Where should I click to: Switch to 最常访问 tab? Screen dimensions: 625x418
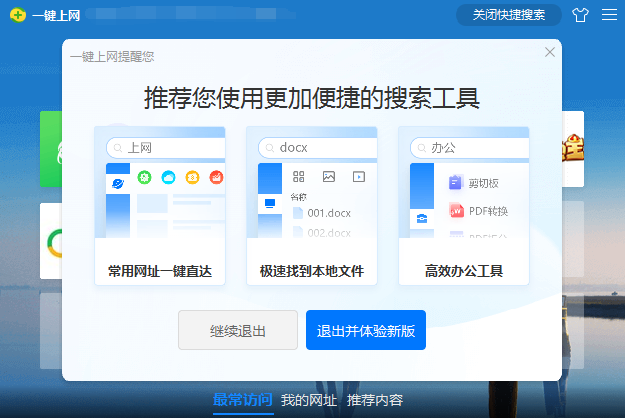(x=242, y=400)
